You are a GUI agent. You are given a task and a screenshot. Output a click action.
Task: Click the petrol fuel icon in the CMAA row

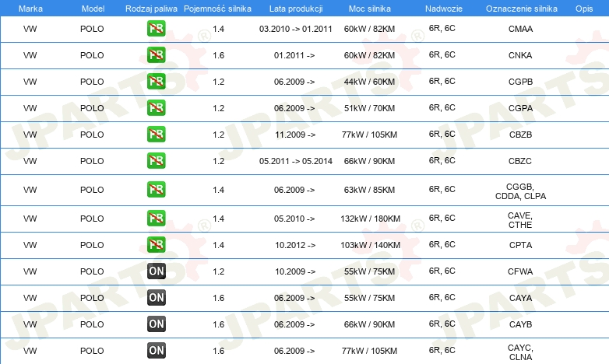click(x=156, y=28)
